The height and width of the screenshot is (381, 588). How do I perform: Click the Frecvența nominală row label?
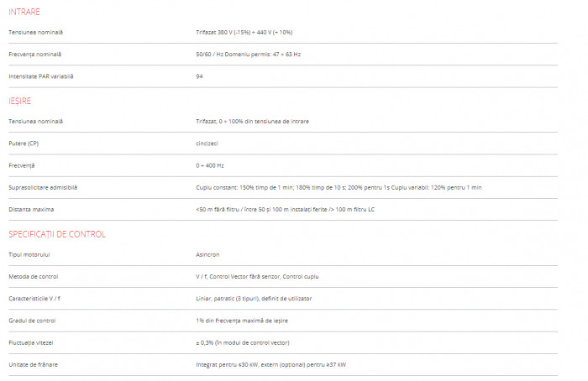(x=35, y=55)
